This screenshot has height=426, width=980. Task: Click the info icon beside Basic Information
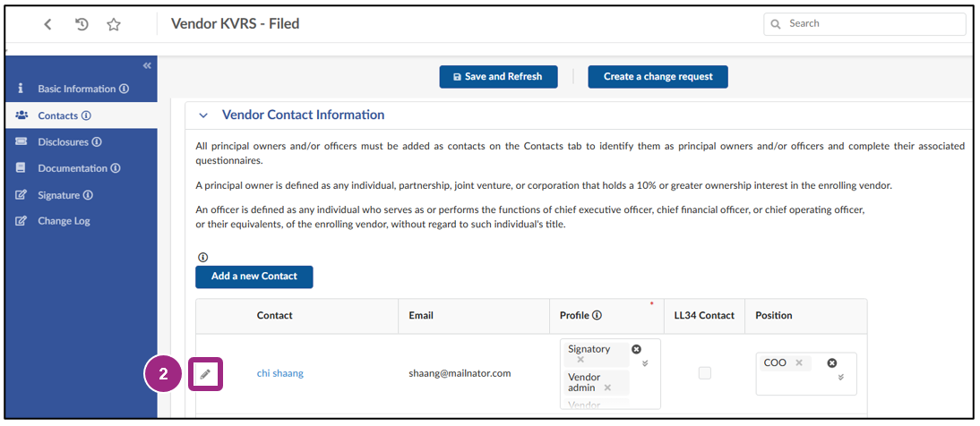(x=124, y=89)
